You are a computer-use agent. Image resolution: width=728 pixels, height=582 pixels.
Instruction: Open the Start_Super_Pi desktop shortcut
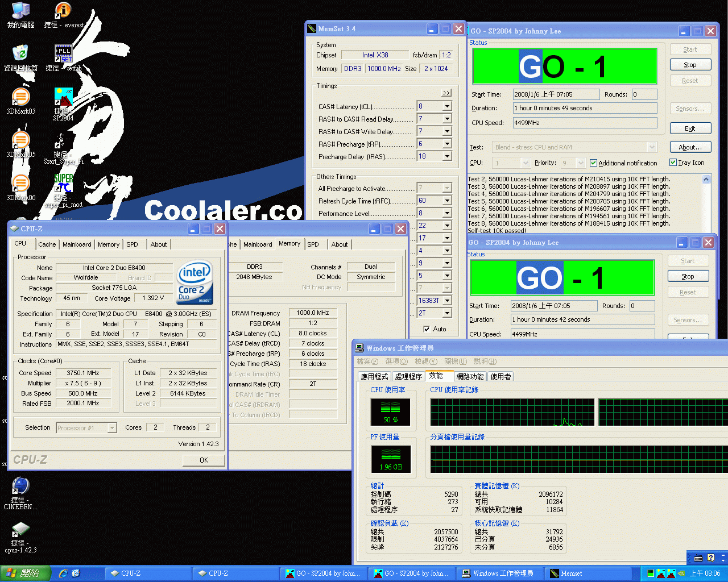(63, 148)
